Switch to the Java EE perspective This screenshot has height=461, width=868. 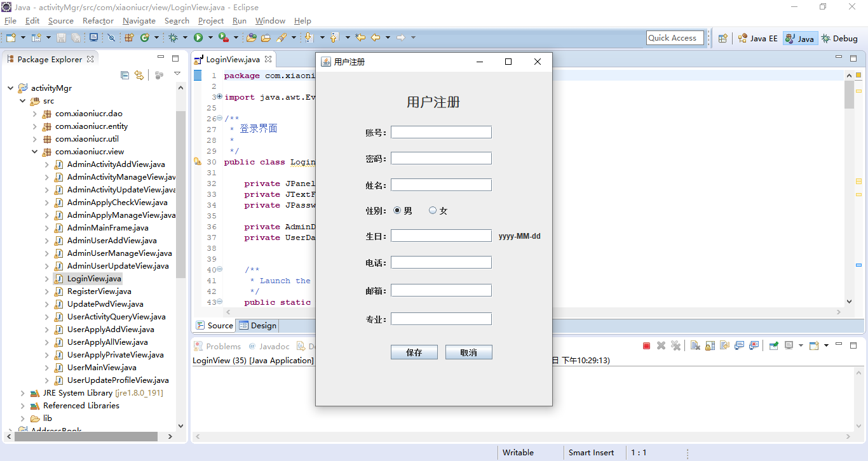[757, 38]
